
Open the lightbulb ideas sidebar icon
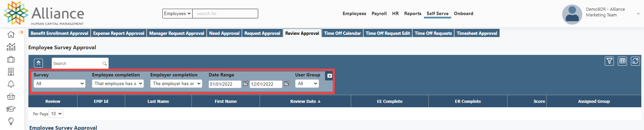[x=11, y=121]
